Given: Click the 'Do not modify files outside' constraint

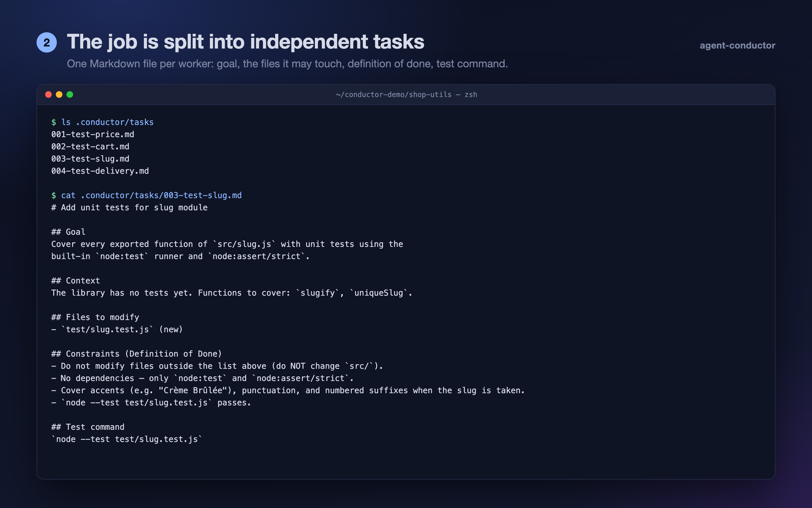Looking at the screenshot, I should coord(217,366).
